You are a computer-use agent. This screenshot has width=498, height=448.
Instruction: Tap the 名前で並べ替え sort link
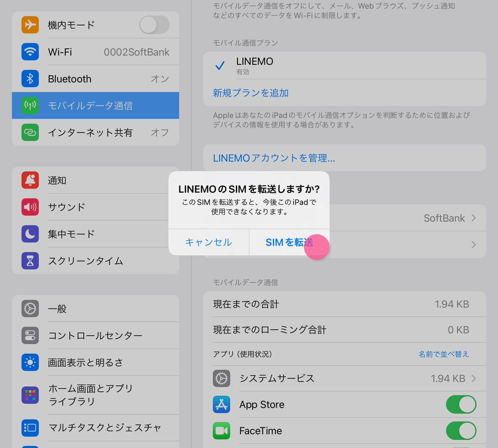(x=443, y=354)
